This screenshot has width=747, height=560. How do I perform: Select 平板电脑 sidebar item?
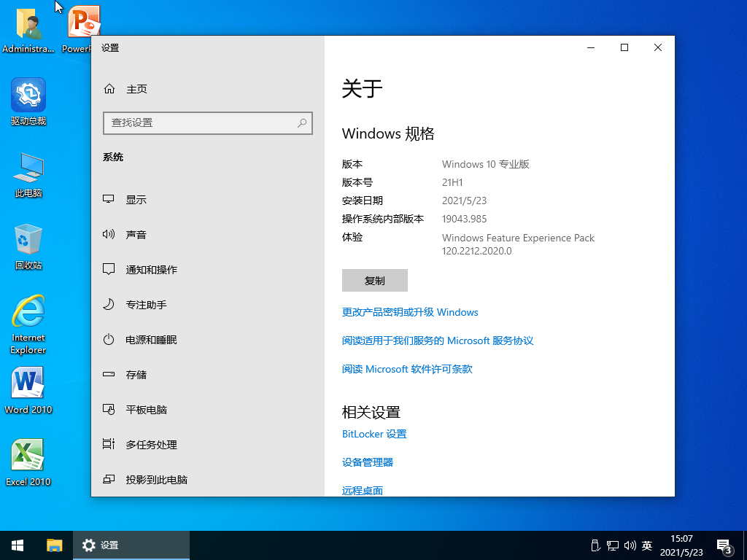(x=208, y=410)
